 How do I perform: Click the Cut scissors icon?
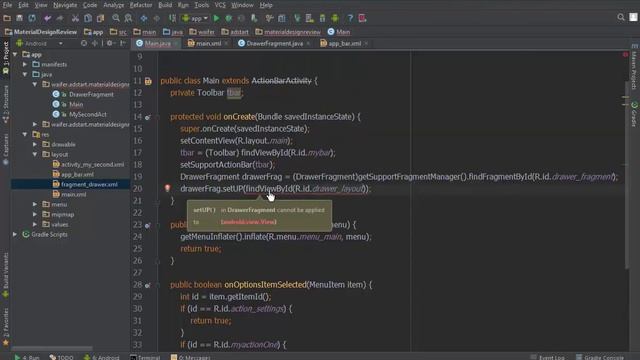pos(75,18)
